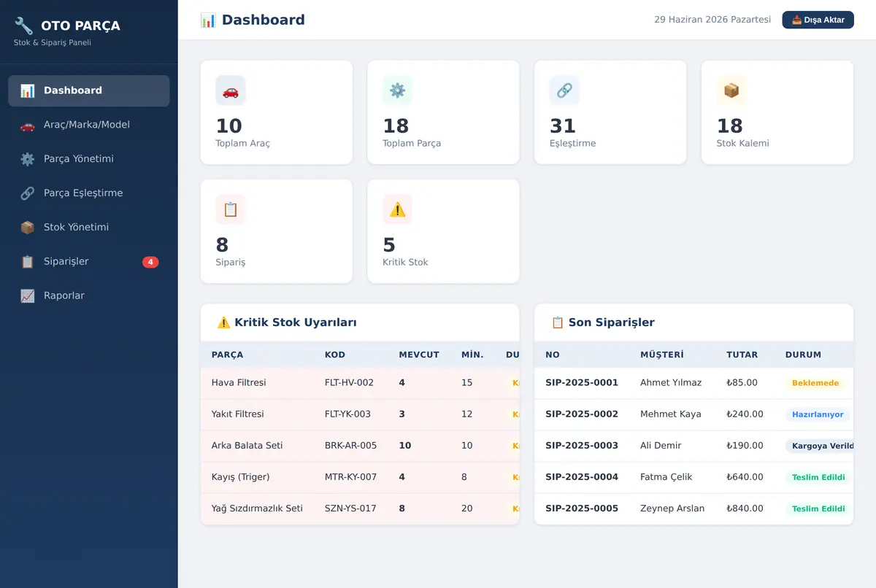The image size is (876, 588).
Task: Open Stok Yönetimi in the sidebar
Action: point(89,228)
